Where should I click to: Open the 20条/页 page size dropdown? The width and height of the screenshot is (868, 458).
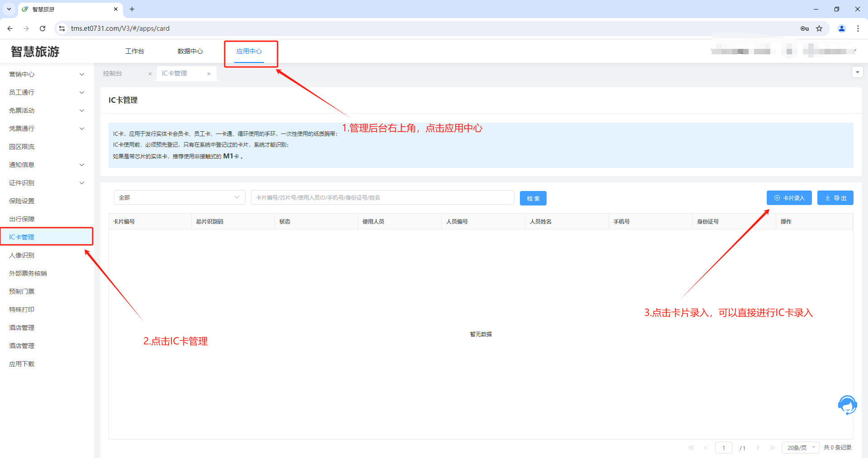[x=800, y=448]
